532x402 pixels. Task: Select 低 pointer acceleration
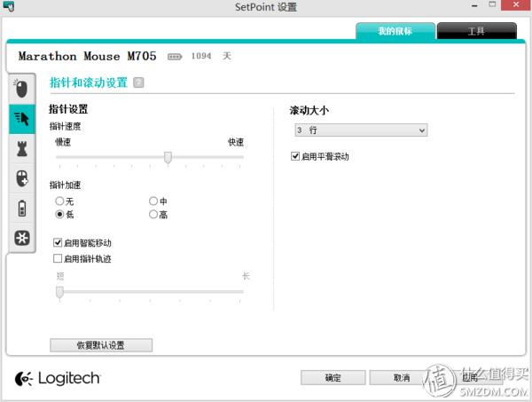59,214
